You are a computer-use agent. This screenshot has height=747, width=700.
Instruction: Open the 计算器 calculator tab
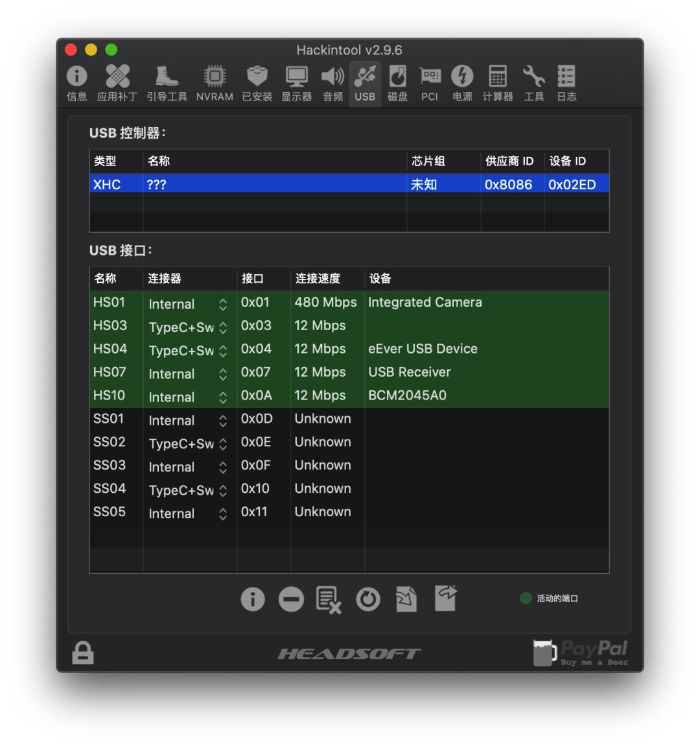click(x=498, y=84)
